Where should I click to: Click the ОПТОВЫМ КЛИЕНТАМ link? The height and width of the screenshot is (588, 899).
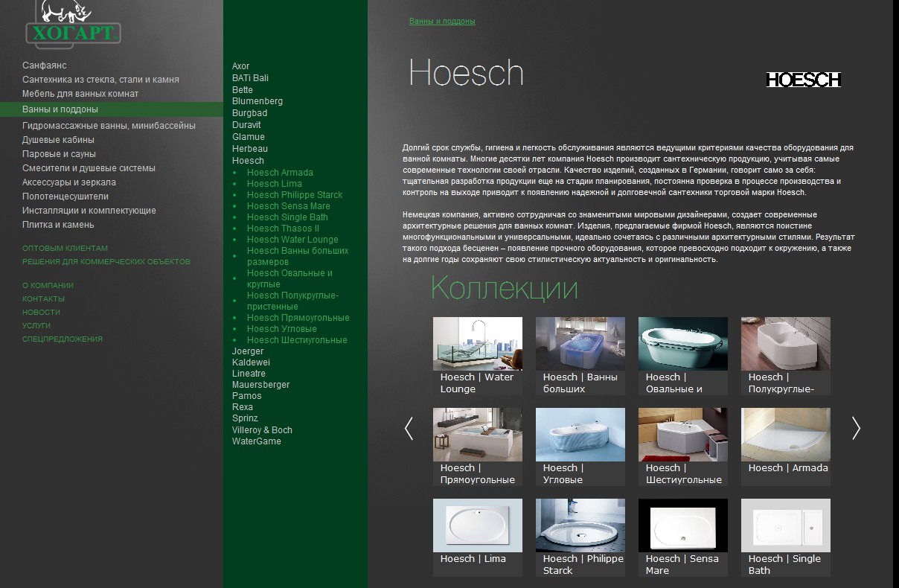point(65,249)
